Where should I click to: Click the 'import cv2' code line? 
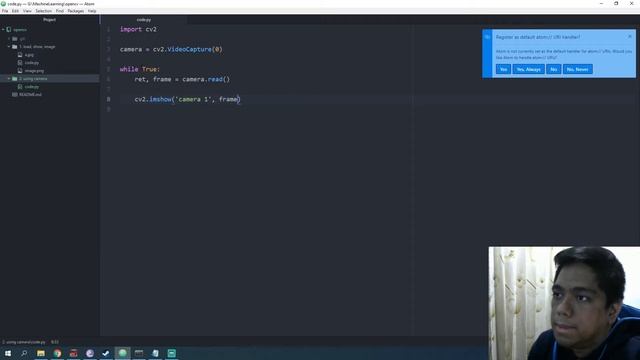(138, 29)
